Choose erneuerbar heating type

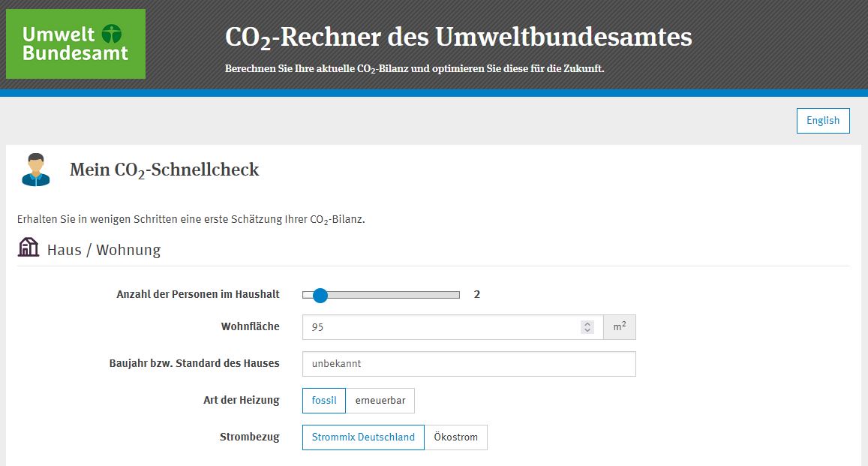[380, 400]
